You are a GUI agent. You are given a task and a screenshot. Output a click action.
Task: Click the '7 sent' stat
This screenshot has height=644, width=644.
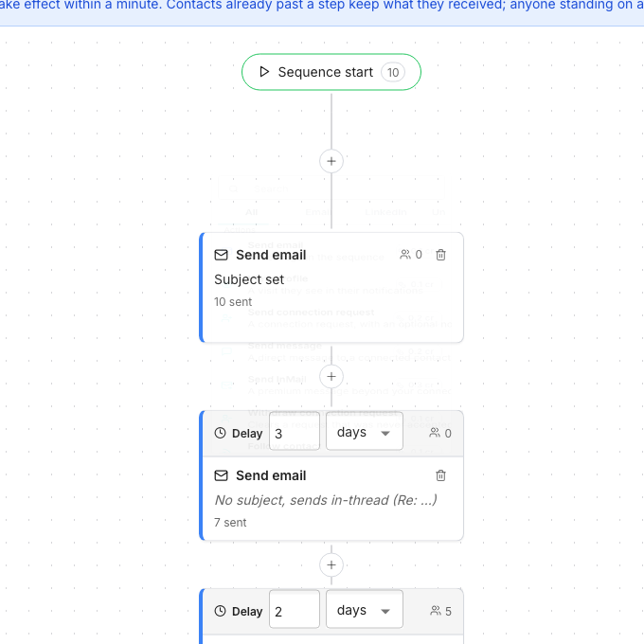pyautogui.click(x=230, y=523)
